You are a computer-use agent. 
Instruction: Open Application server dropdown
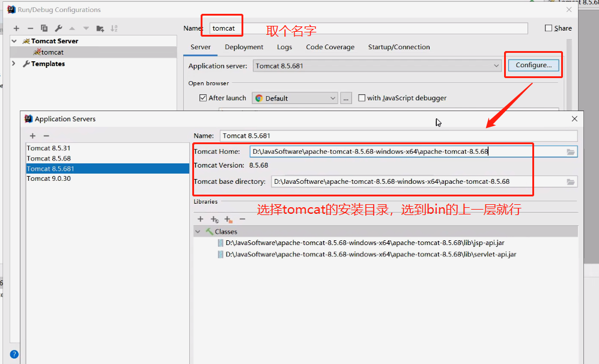[x=377, y=65]
